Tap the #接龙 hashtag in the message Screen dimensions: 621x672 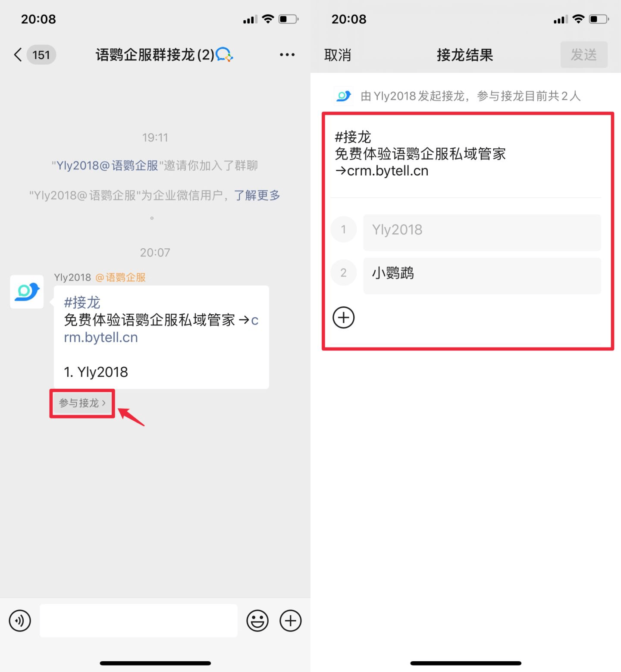click(82, 303)
